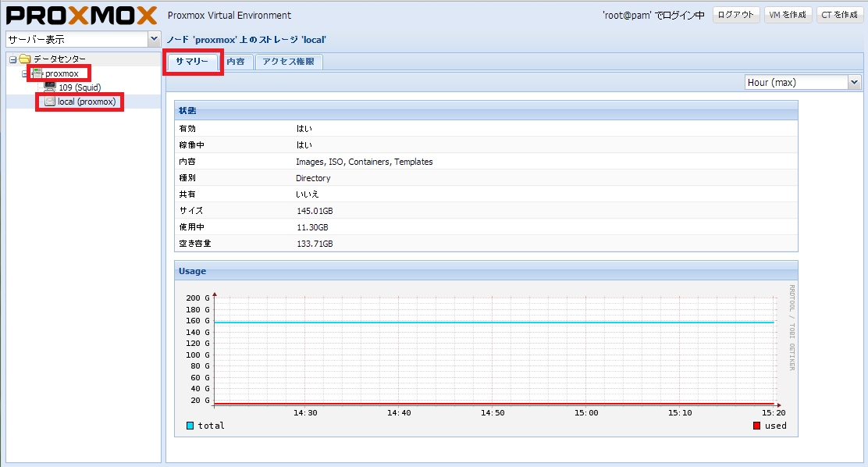Viewport: 868px width, 467px height.
Task: Collapse the データセンター tree node
Action: [12, 59]
